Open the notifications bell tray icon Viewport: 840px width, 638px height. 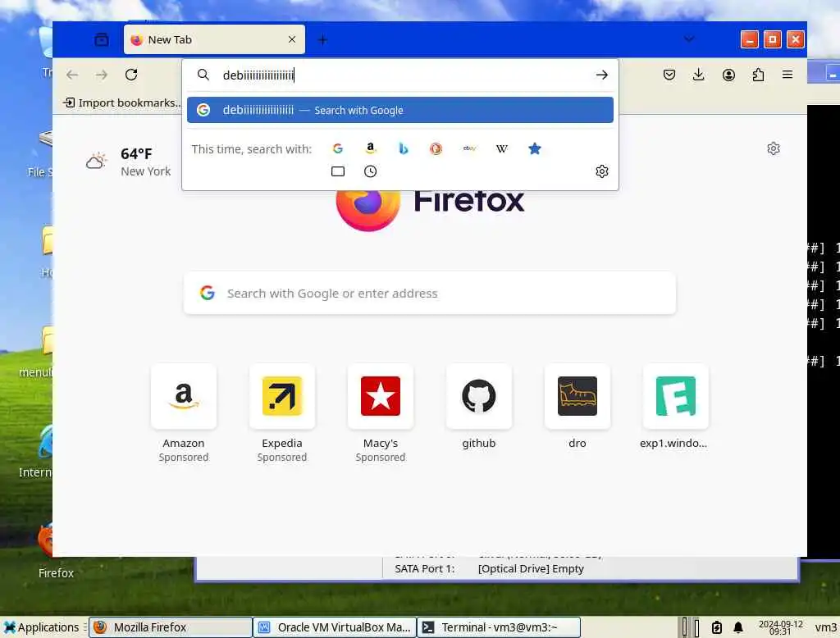(x=738, y=627)
